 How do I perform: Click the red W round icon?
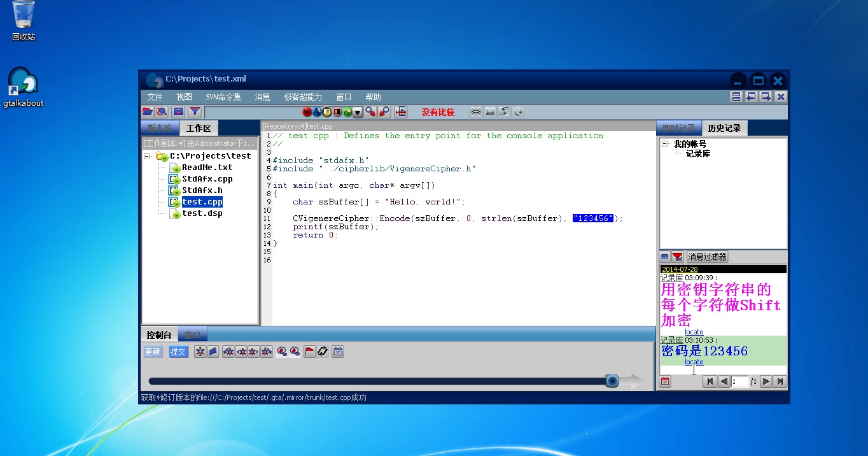coord(307,112)
